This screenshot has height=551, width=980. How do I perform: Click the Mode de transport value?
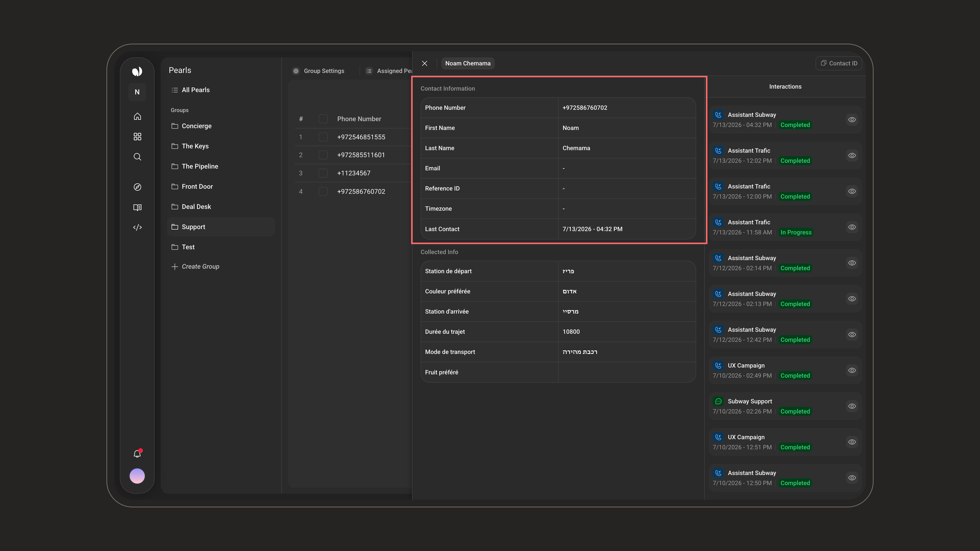point(580,352)
